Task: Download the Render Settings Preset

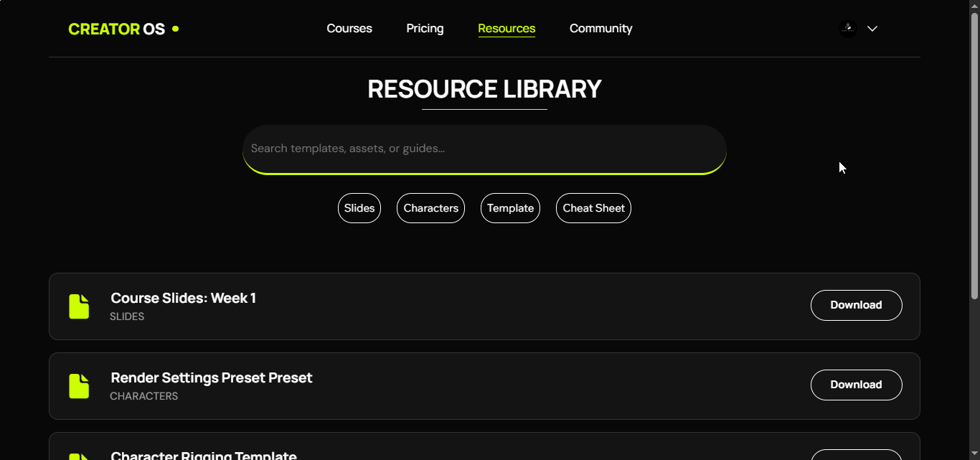Action: pos(857,385)
